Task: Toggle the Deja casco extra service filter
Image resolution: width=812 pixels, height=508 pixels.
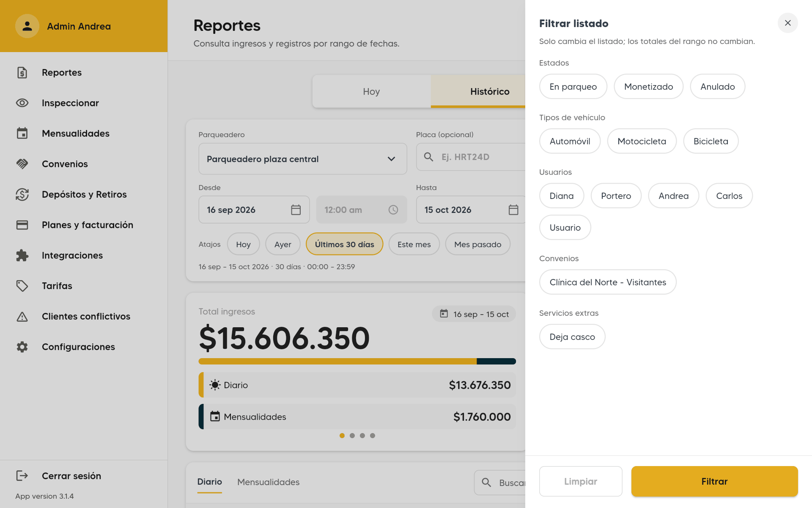Action: click(572, 337)
